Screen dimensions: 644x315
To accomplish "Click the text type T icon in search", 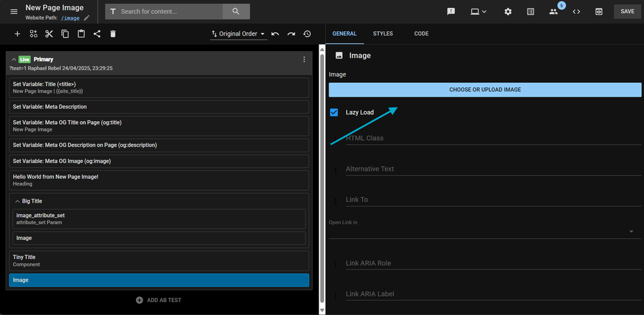I will pos(113,12).
